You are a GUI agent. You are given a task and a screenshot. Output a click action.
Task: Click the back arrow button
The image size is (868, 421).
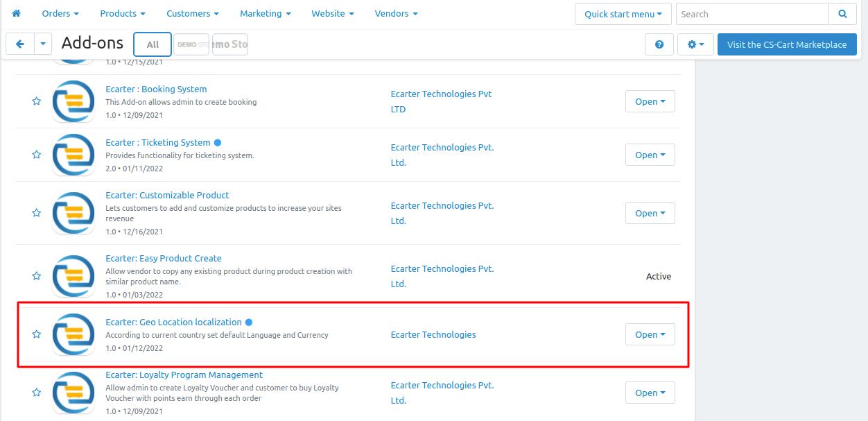click(x=20, y=44)
